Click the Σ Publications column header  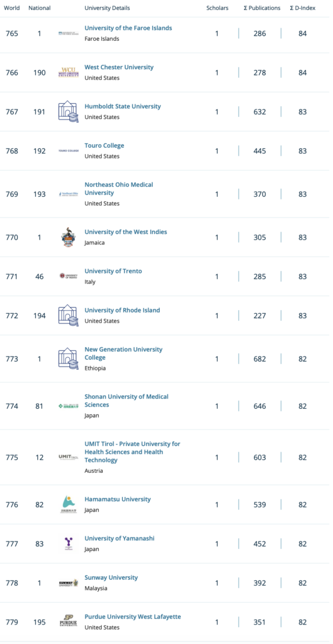(x=262, y=8)
